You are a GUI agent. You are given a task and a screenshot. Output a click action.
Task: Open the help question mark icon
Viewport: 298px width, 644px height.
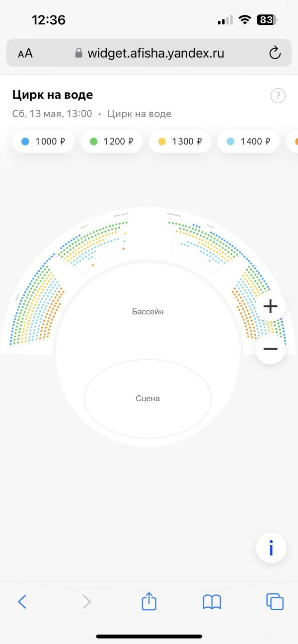point(278,96)
